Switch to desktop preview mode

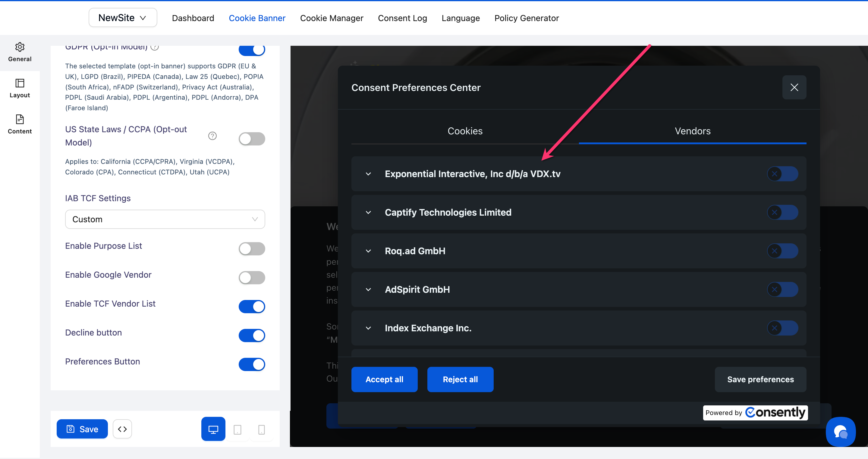(213, 429)
